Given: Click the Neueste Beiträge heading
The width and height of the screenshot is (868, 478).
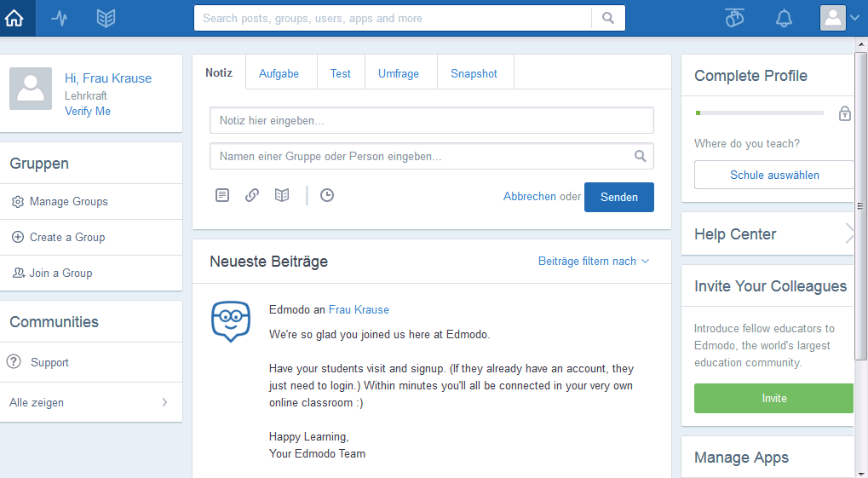Looking at the screenshot, I should click(x=268, y=262).
